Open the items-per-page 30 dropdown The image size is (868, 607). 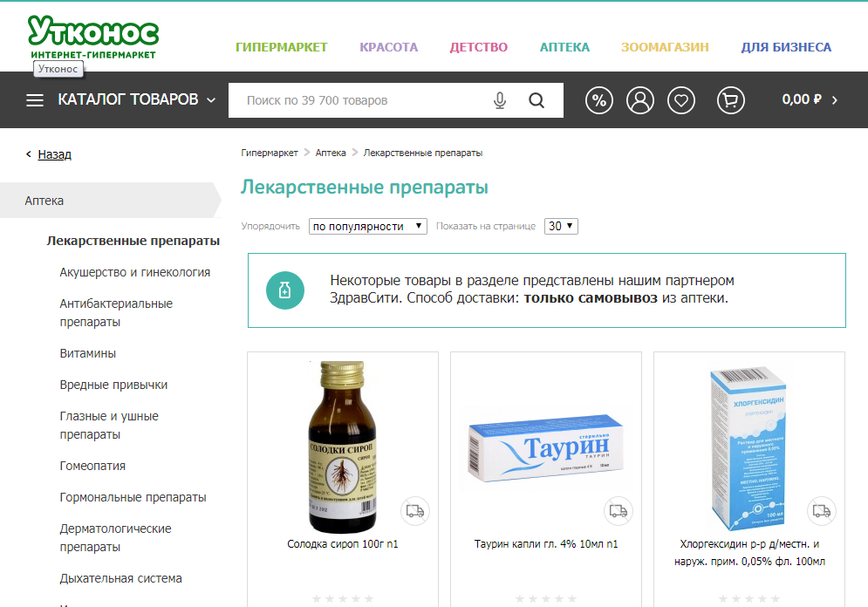561,226
